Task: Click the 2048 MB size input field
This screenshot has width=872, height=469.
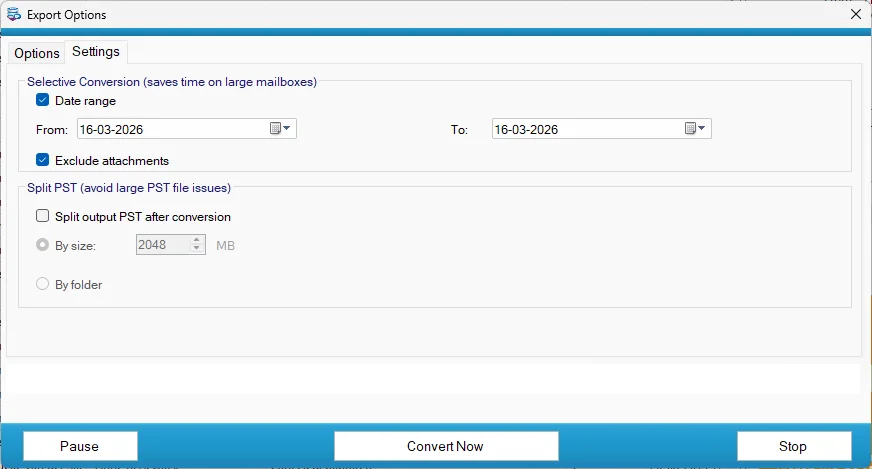Action: tap(160, 245)
